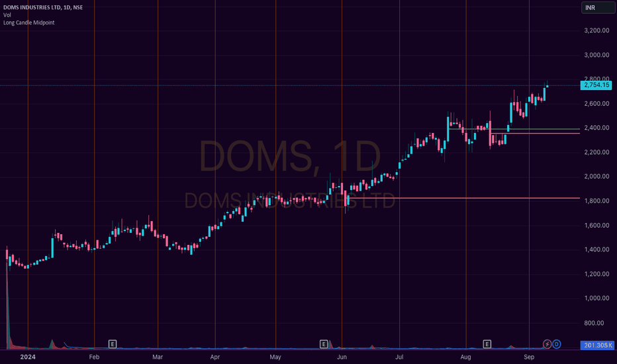Click the 2,400.00 price axis label

click(x=596, y=128)
